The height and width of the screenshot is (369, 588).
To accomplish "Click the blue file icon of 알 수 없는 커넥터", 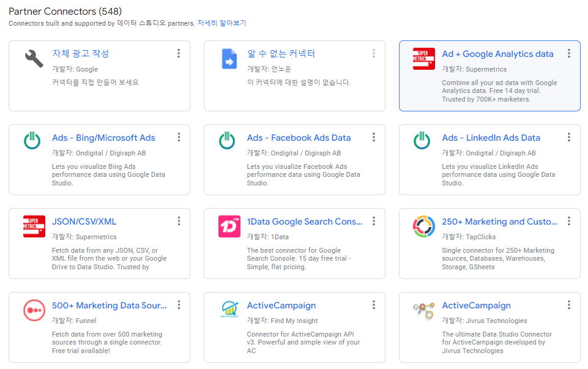I will tap(229, 59).
